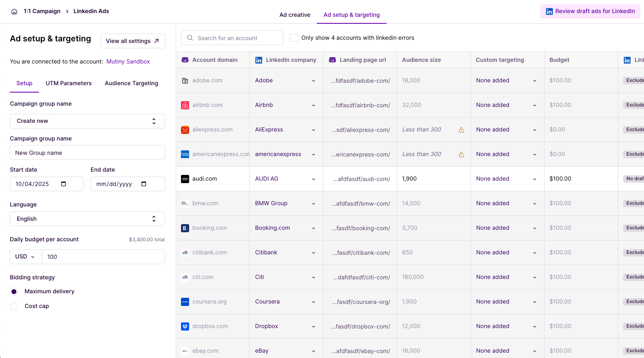Click the Review draft ads for LinkedIn button
644x358 pixels.
pyautogui.click(x=590, y=11)
